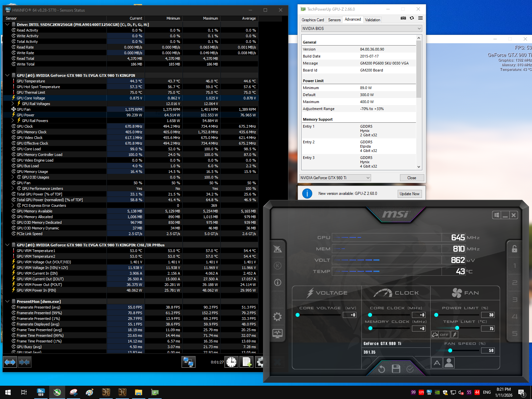Select Afterburner profile slot 1
This screenshot has height=399, width=532.
point(515,266)
